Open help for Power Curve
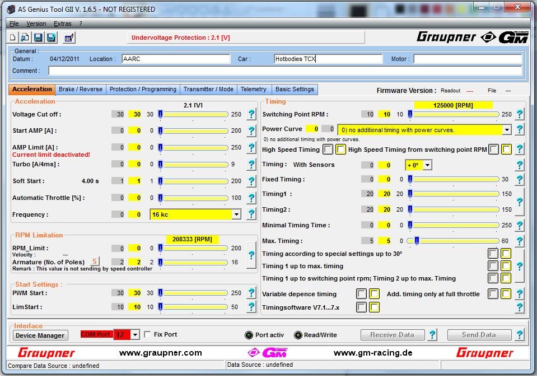Image resolution: width=537 pixels, height=392 pixels. 520,129
